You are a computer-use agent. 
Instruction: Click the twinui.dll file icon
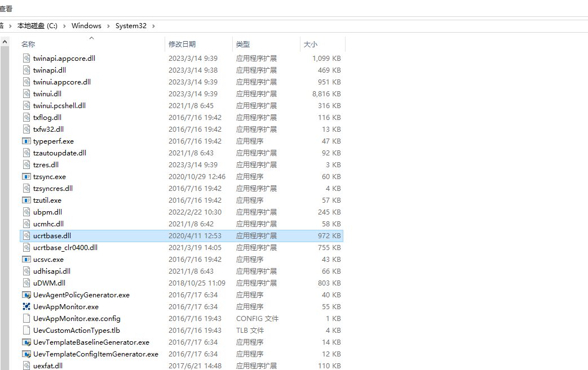tap(26, 93)
